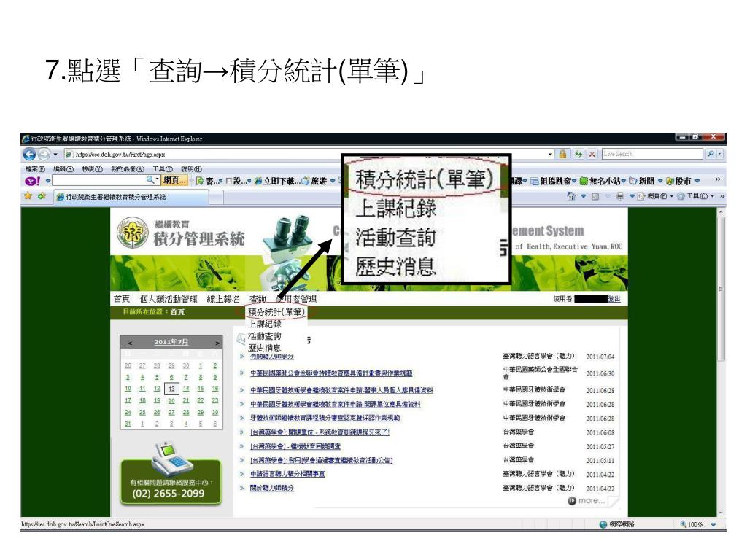Click the browser Forward arrow button

pyautogui.click(x=44, y=155)
